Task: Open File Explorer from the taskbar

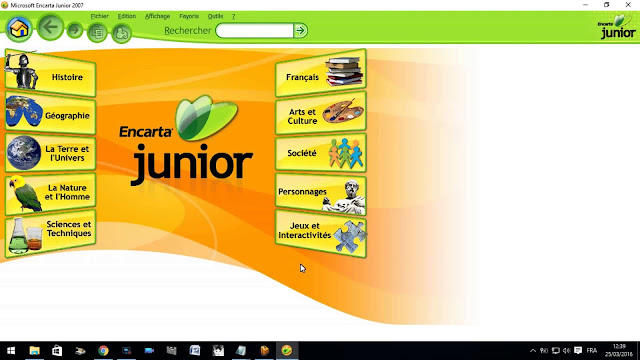Action: [x=34, y=351]
